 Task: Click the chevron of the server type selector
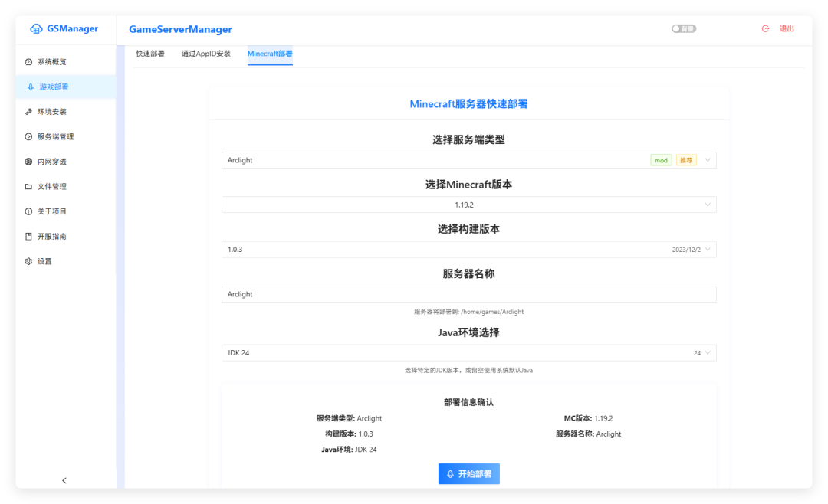click(x=708, y=160)
